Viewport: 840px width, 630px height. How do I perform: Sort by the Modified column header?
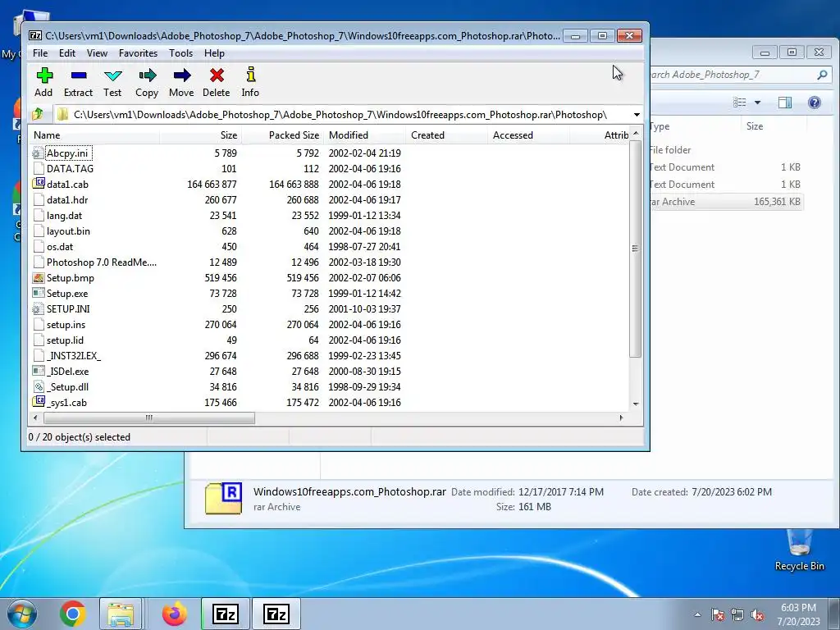pyautogui.click(x=364, y=135)
